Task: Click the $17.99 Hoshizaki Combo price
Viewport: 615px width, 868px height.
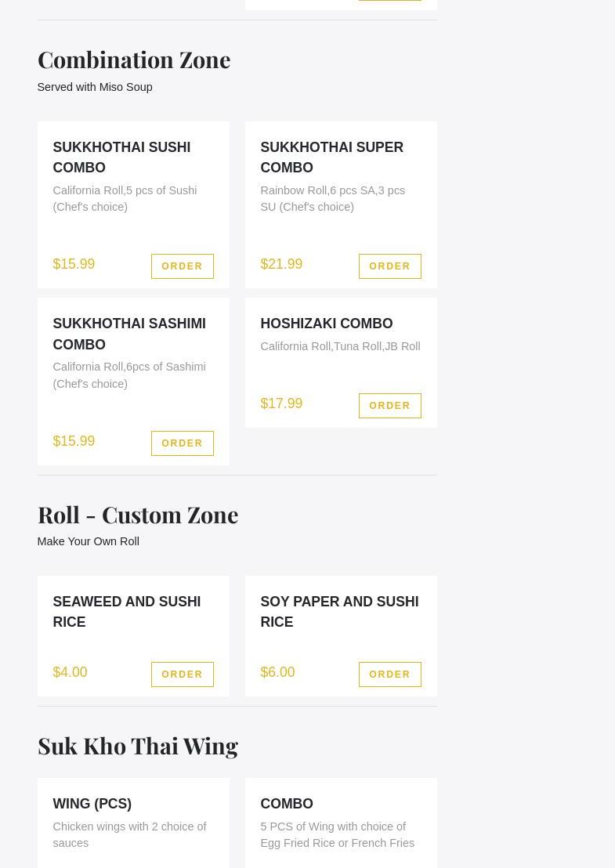Action: [281, 403]
